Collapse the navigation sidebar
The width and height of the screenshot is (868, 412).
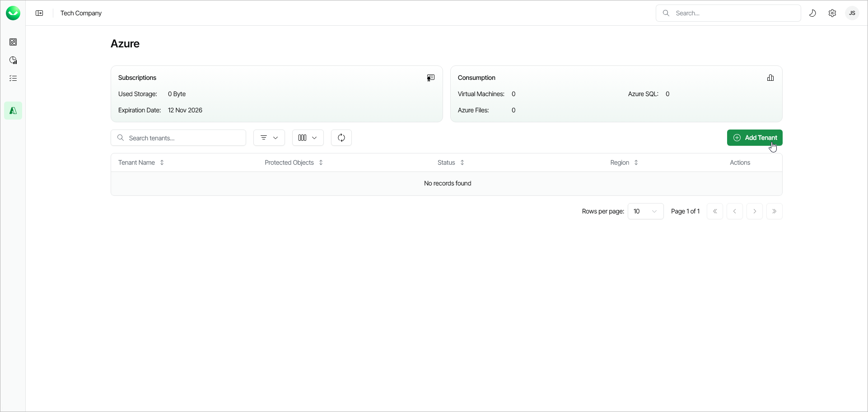click(x=39, y=13)
